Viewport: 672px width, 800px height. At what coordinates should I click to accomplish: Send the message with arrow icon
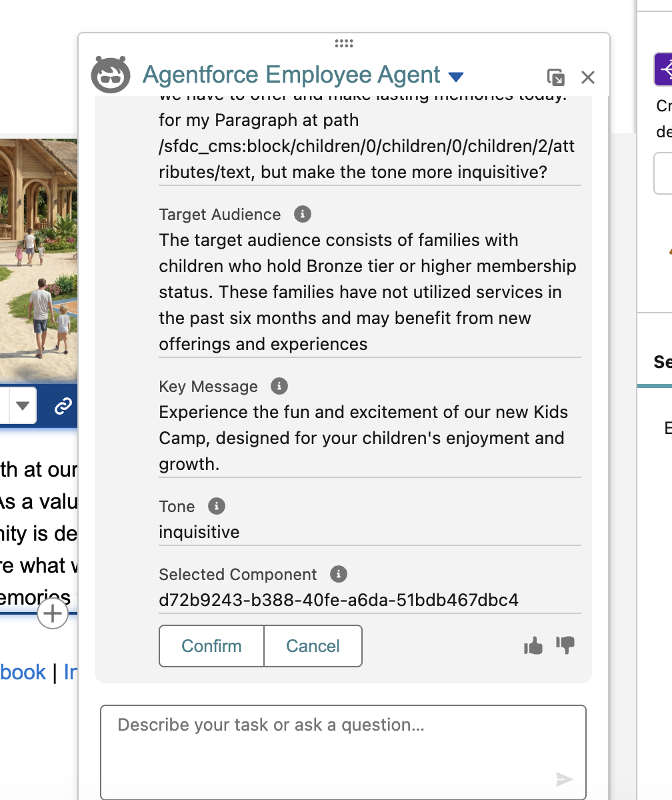(x=564, y=779)
